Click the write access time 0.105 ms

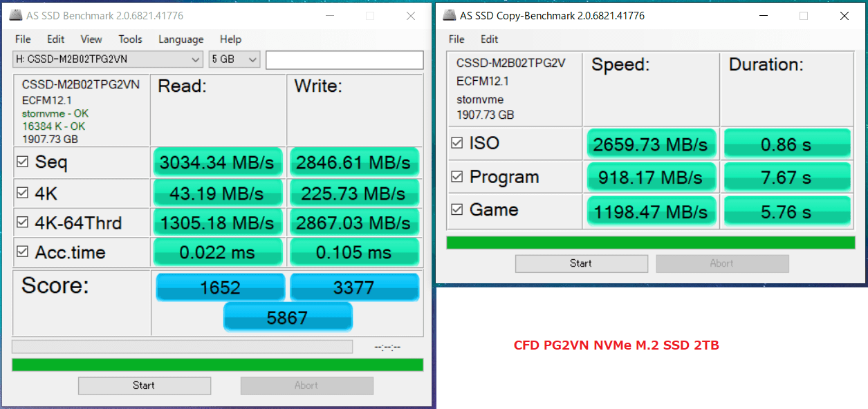[354, 253]
